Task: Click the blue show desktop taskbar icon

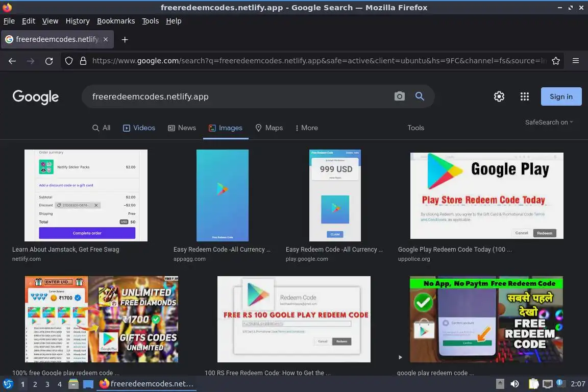Action: (88, 384)
